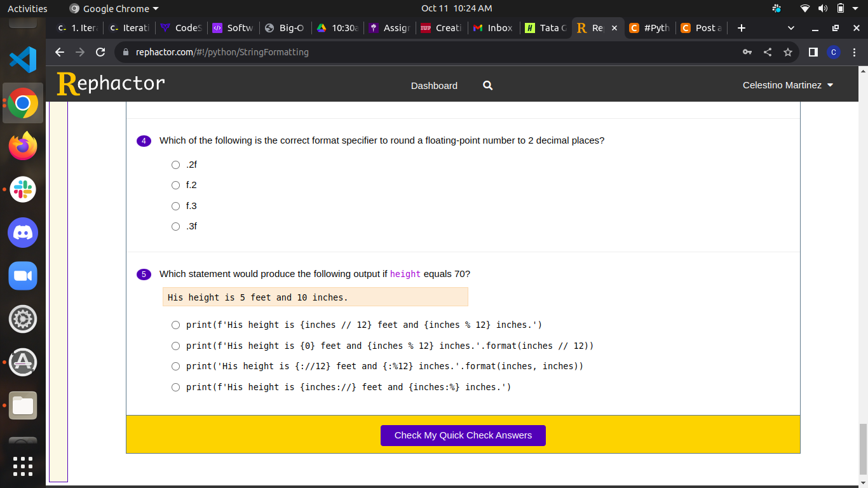868x488 pixels.
Task: Open the Rephactor search icon
Action: coord(487,85)
